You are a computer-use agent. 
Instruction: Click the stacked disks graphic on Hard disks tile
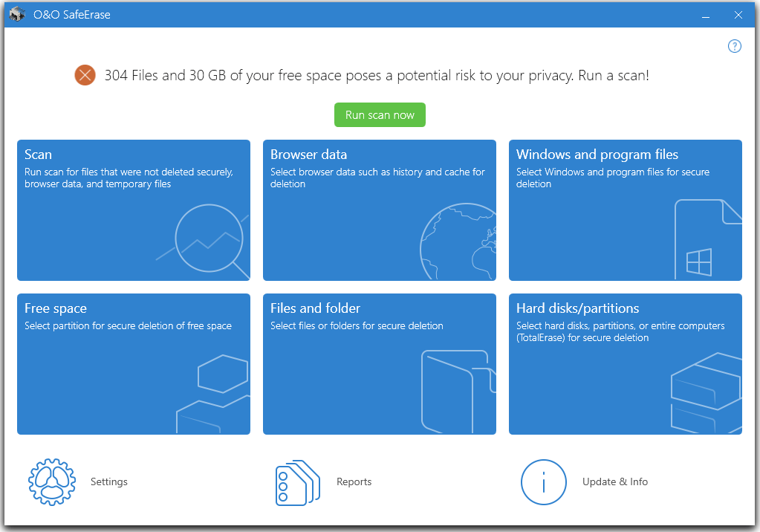(706, 393)
